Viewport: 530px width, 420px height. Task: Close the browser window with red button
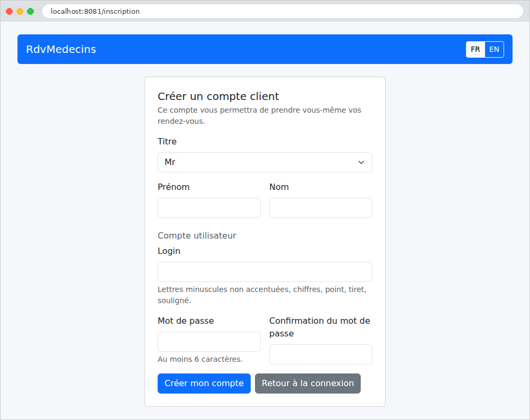[10, 11]
